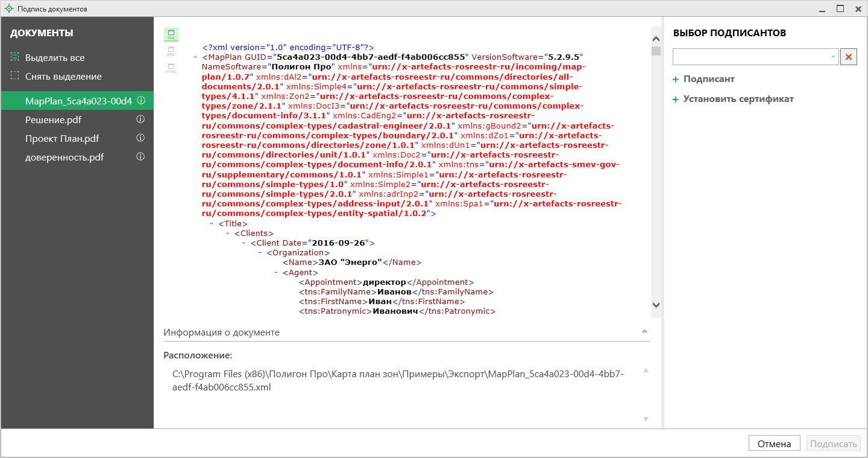Image resolution: width=868 pixels, height=458 pixels.
Task: Collapse the Информация о документе section
Action: pos(644,332)
